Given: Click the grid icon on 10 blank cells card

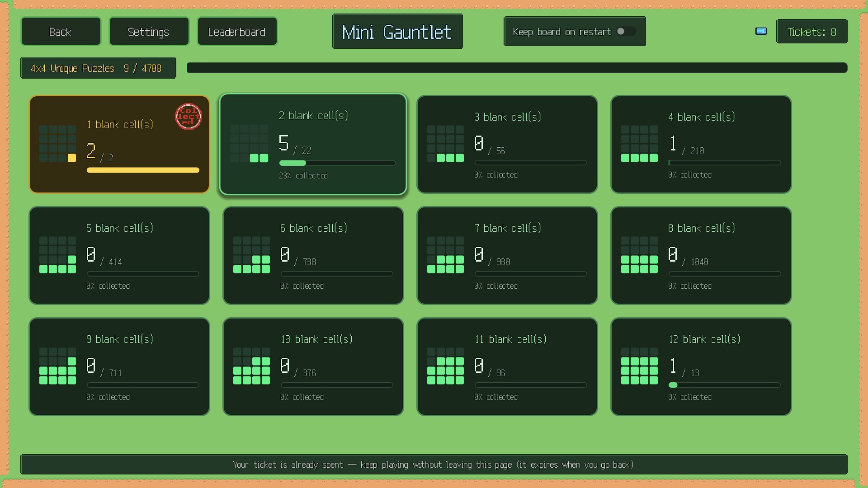Looking at the screenshot, I should tap(251, 366).
